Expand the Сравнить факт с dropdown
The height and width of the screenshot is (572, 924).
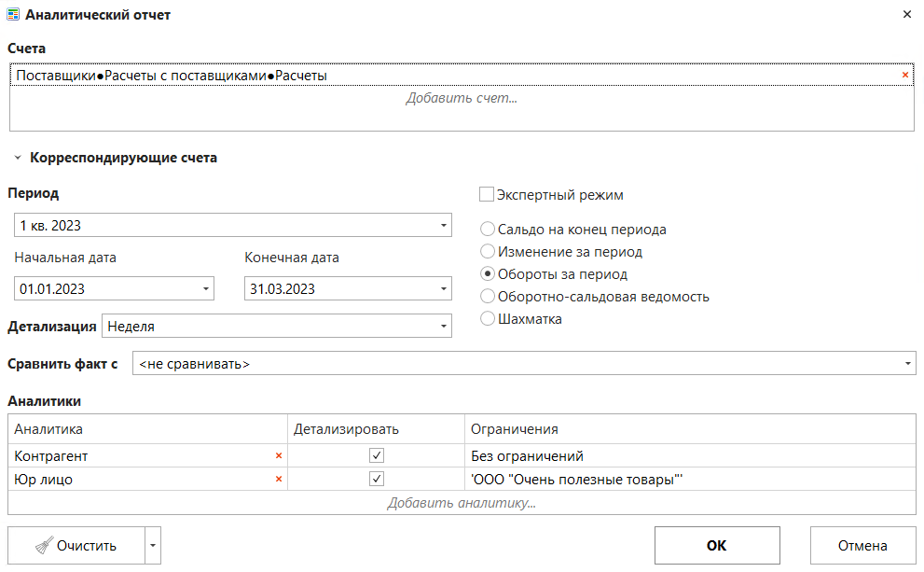(x=907, y=364)
